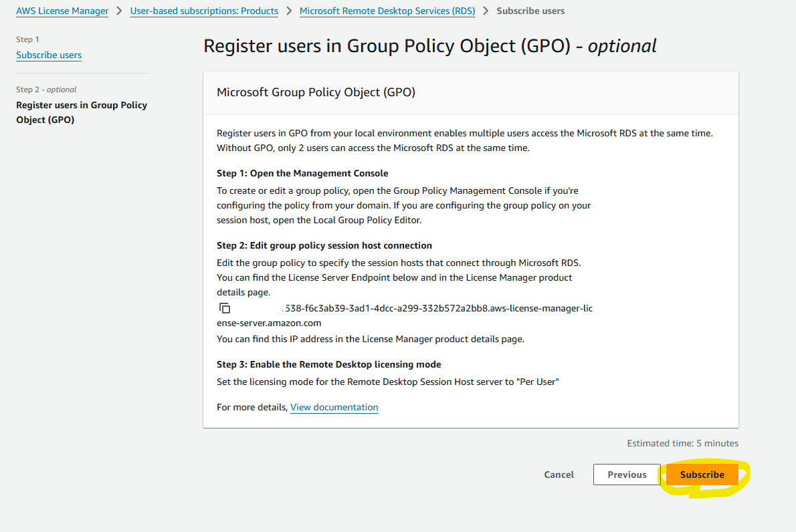This screenshot has width=796, height=532.
Task: Open the AWS License Manager breadcrumb link
Action: click(62, 11)
